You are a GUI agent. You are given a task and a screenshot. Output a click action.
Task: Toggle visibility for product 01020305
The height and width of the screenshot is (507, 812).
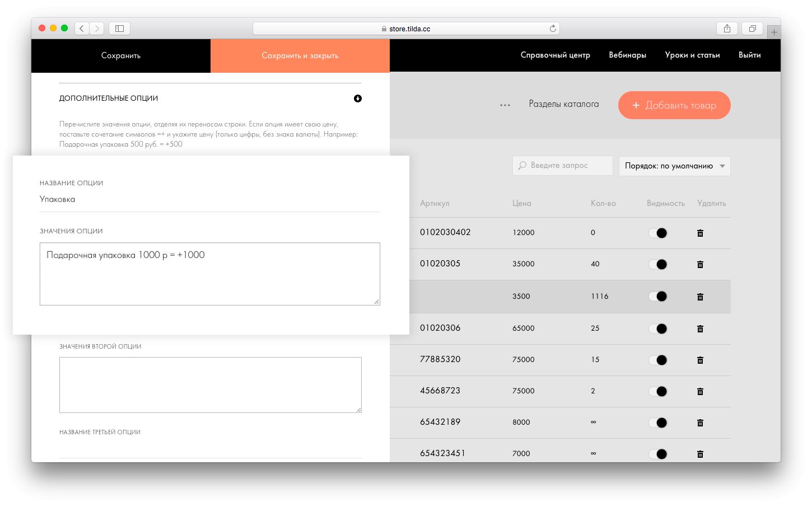pos(658,264)
